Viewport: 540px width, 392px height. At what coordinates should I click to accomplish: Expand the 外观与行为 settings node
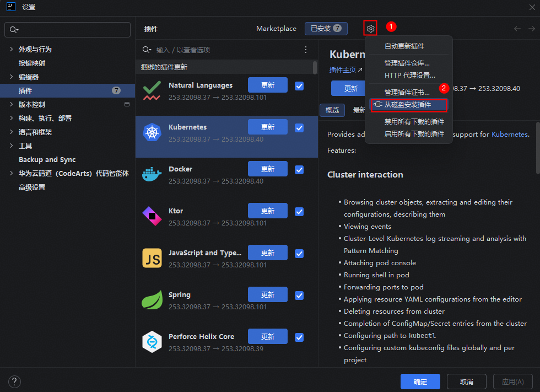[x=12, y=49]
